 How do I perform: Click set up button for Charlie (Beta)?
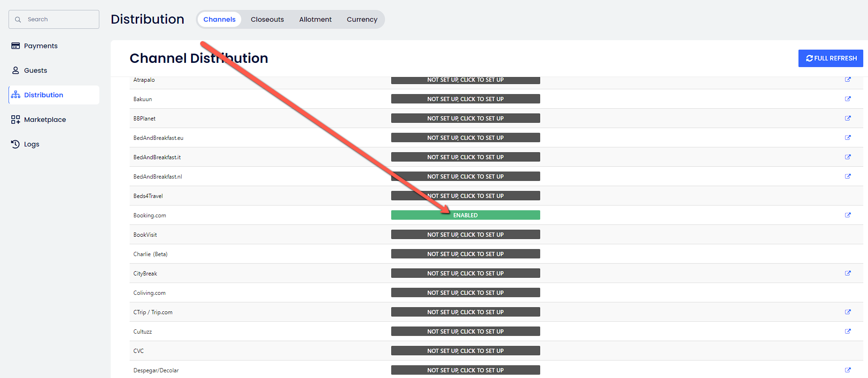coord(465,254)
